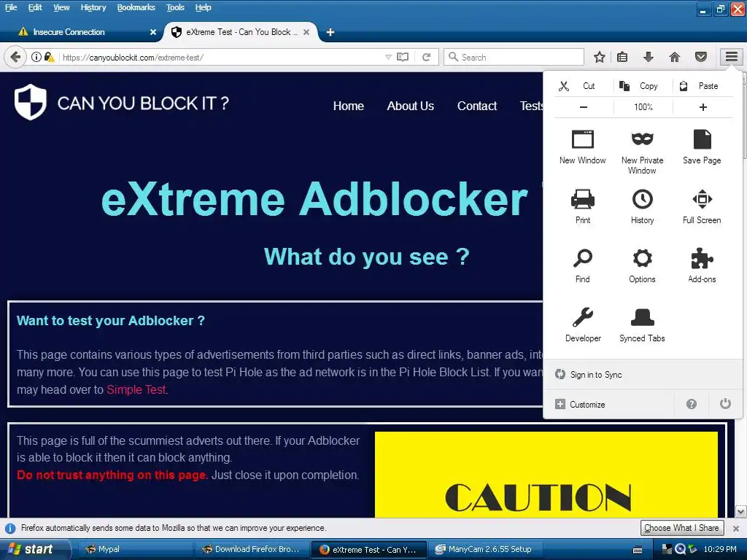
Task: Click the Print icon
Action: (x=583, y=206)
